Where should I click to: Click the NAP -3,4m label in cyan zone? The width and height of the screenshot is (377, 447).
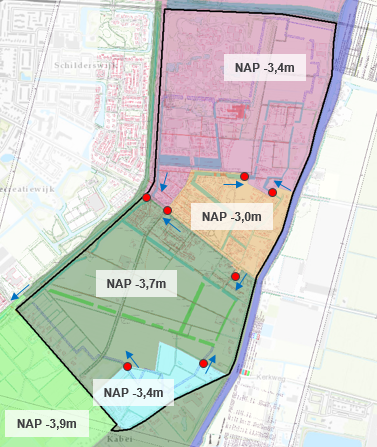tap(133, 392)
